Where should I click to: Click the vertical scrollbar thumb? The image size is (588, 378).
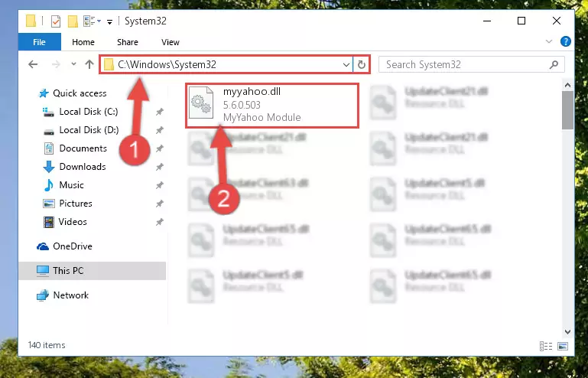pyautogui.click(x=568, y=110)
